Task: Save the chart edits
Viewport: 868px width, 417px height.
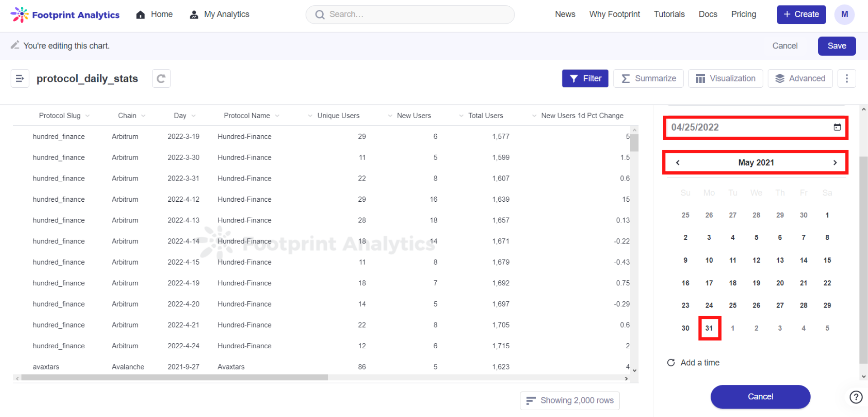Action: [x=837, y=46]
